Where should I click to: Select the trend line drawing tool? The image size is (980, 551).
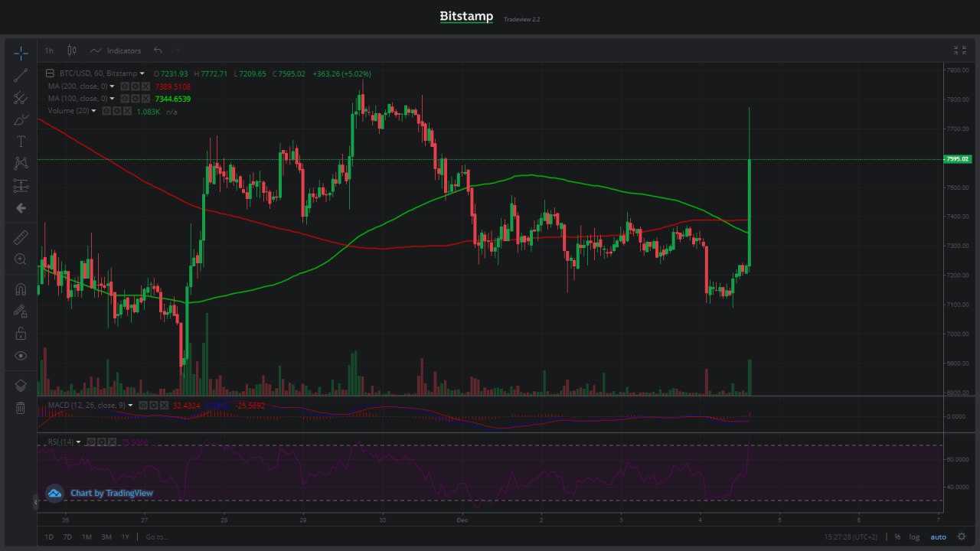click(x=21, y=75)
